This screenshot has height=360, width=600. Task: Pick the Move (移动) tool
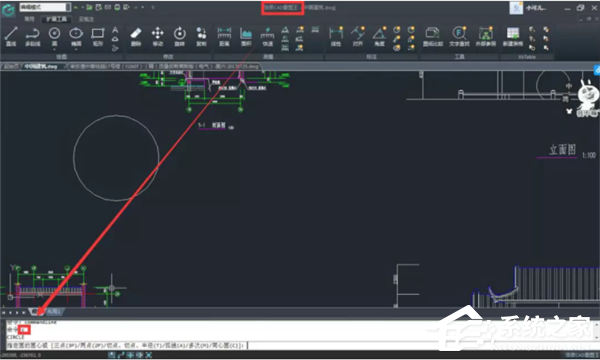(x=158, y=37)
